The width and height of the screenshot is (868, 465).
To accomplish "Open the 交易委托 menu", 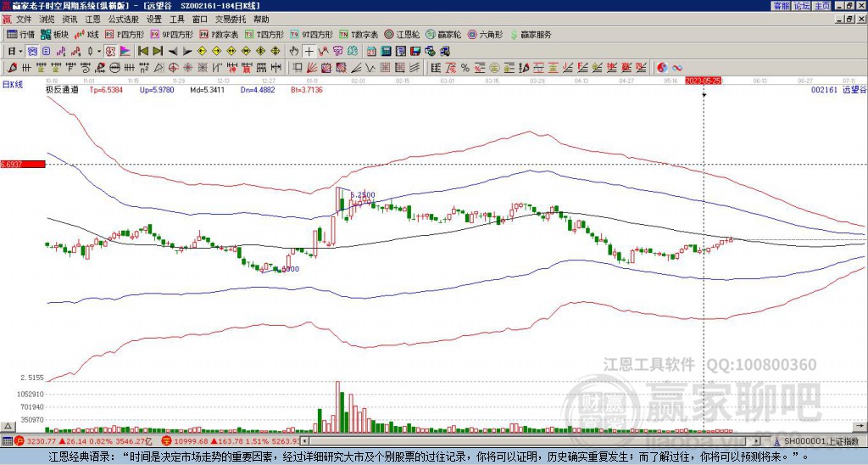I will (x=231, y=20).
